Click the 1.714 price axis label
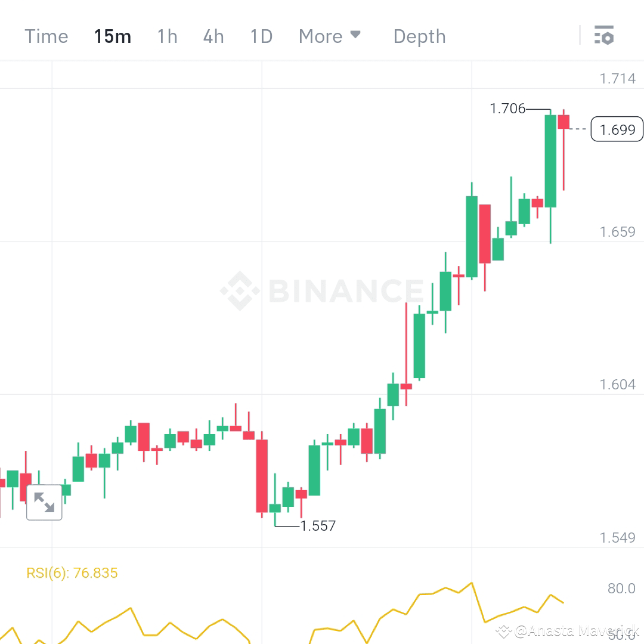This screenshot has width=644, height=644. point(618,78)
